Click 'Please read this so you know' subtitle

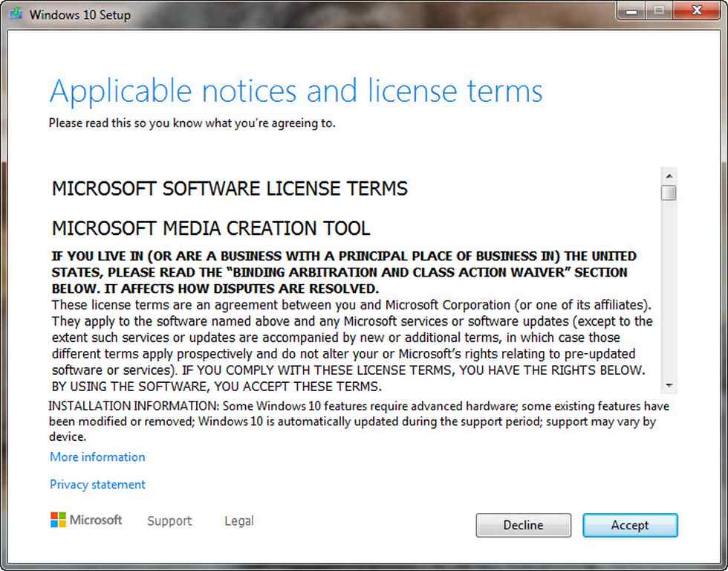192,123
